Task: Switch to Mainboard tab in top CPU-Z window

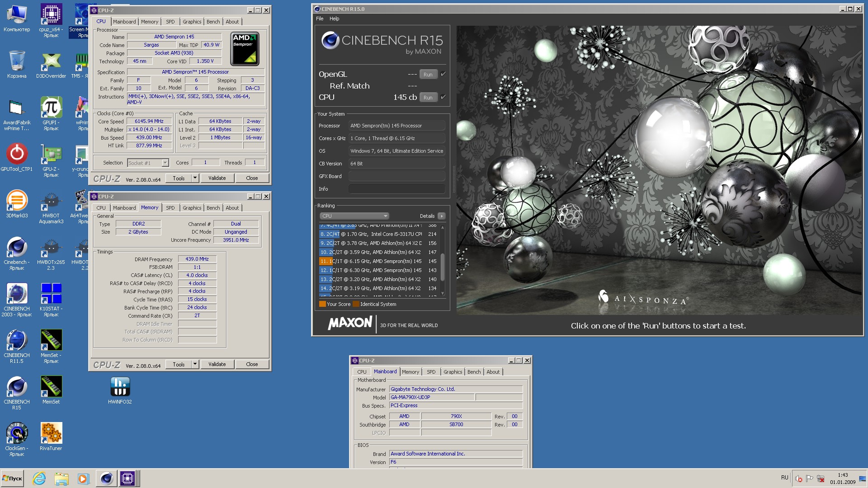Action: pos(124,22)
